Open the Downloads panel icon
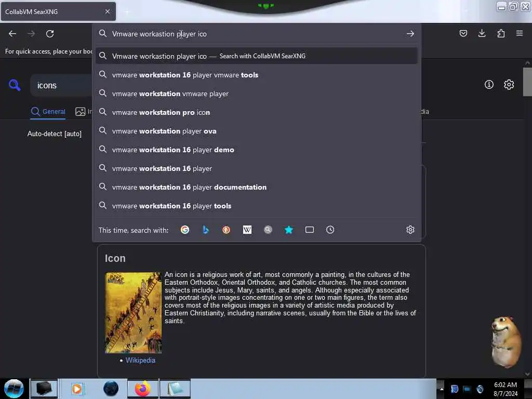This screenshot has width=532, height=399. (x=482, y=33)
